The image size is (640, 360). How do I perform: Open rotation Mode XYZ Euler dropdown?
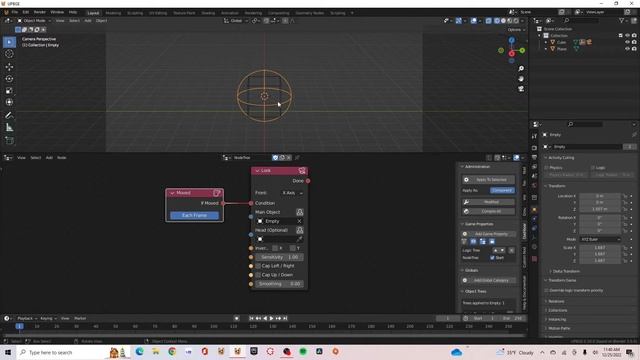point(600,239)
